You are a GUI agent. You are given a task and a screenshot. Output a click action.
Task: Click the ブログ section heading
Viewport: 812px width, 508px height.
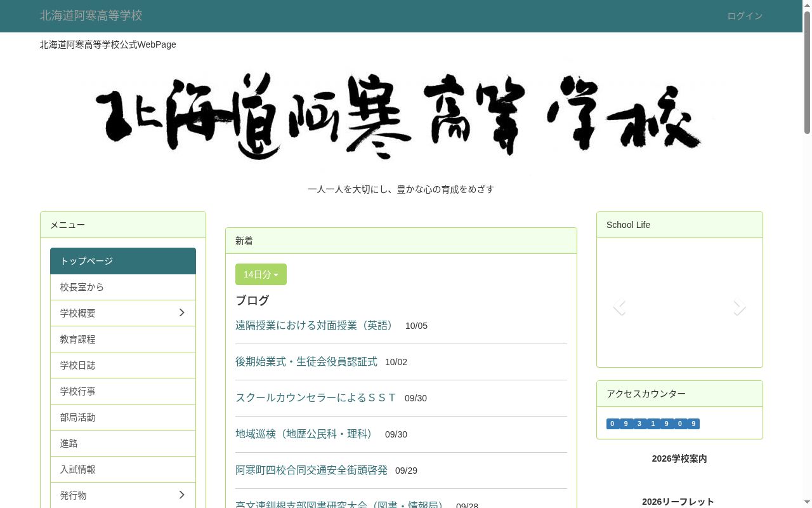[252, 300]
